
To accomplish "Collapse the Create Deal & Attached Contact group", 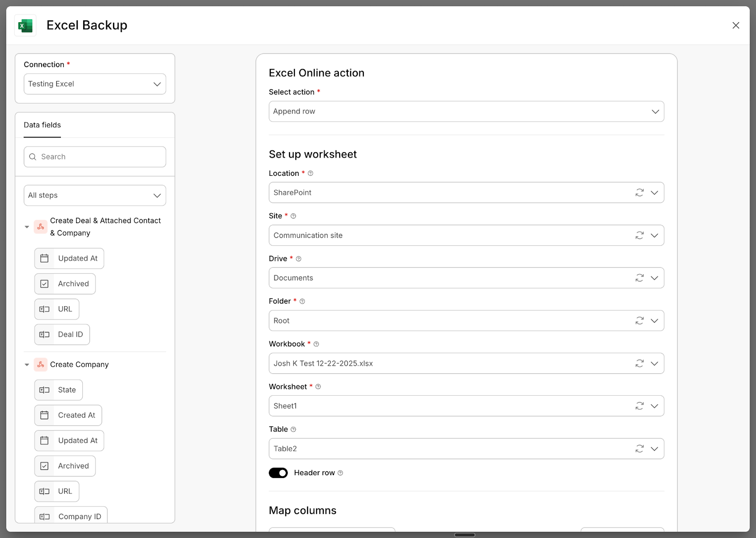I will pos(27,227).
